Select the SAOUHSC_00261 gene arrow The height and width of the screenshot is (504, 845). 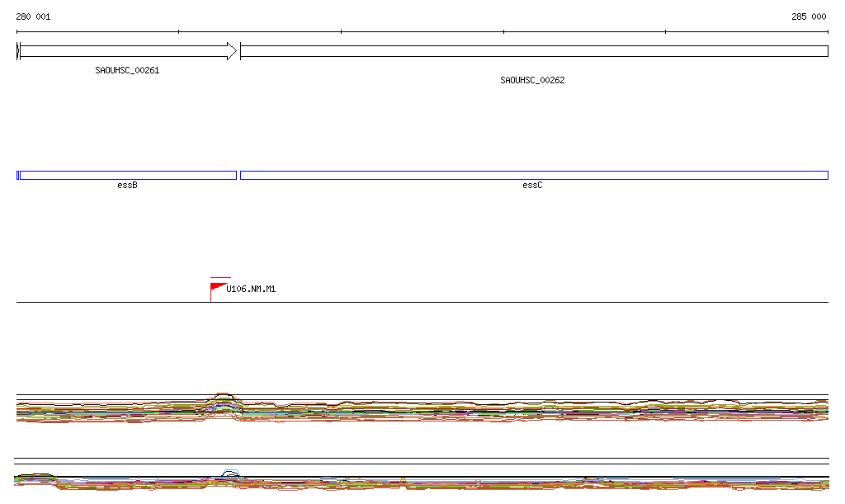pyautogui.click(x=124, y=51)
